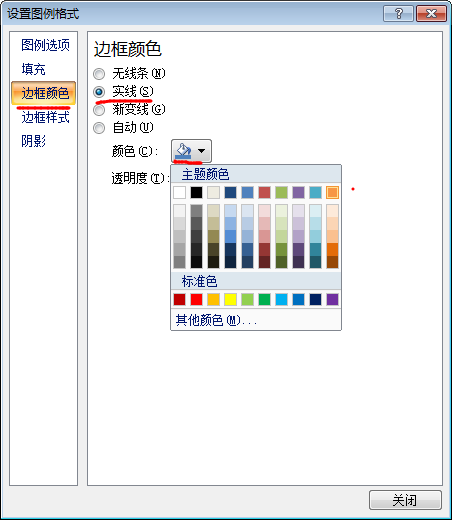Pick tan theme color swatch in top row
Viewport: 452px width, 520px height.
point(213,192)
